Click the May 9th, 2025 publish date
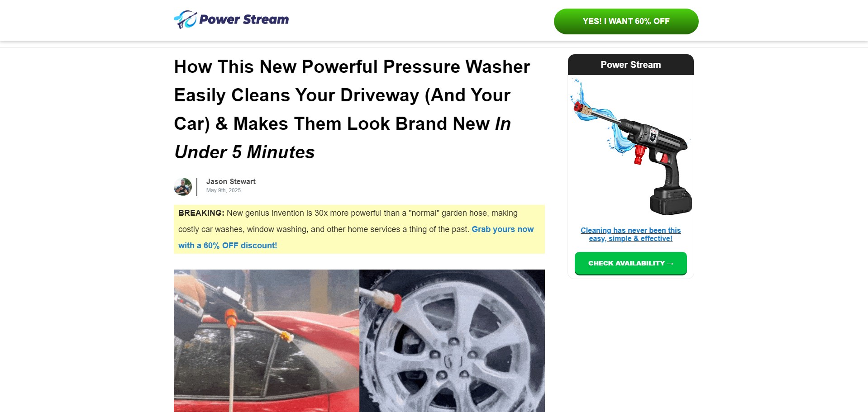Screen dimensions: 868x412 coord(224,190)
